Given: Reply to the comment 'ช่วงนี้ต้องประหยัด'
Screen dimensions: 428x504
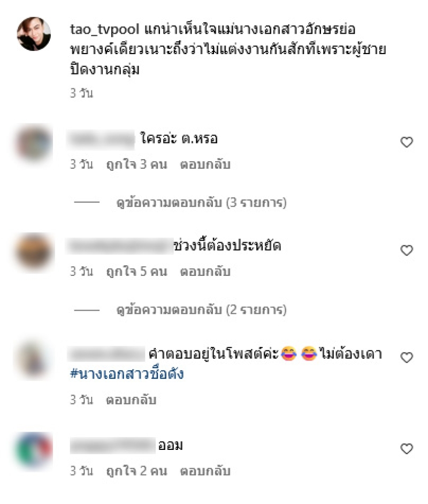Looking at the screenshot, I should pyautogui.click(x=205, y=272).
